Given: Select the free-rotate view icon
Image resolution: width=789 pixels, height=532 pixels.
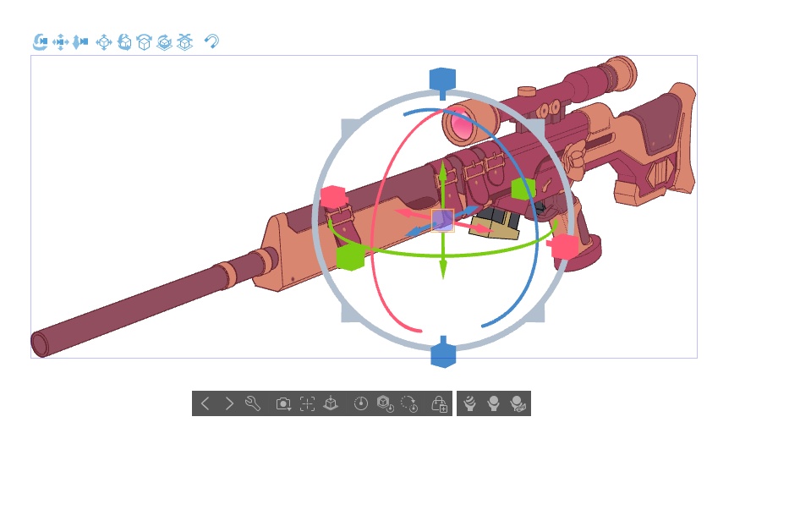Looking at the screenshot, I should [124, 41].
